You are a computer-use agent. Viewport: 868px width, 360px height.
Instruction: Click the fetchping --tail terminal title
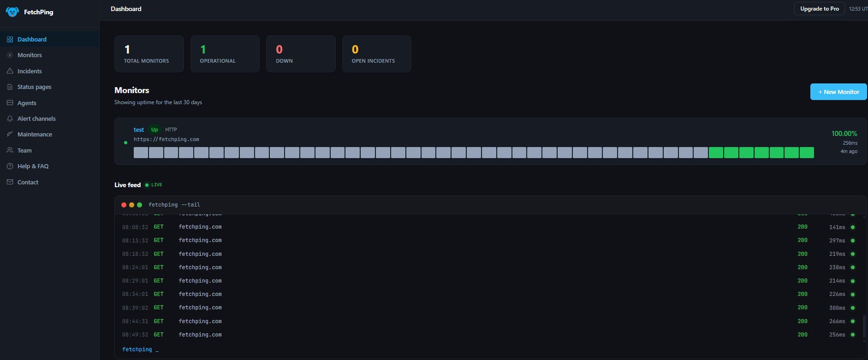(x=174, y=205)
